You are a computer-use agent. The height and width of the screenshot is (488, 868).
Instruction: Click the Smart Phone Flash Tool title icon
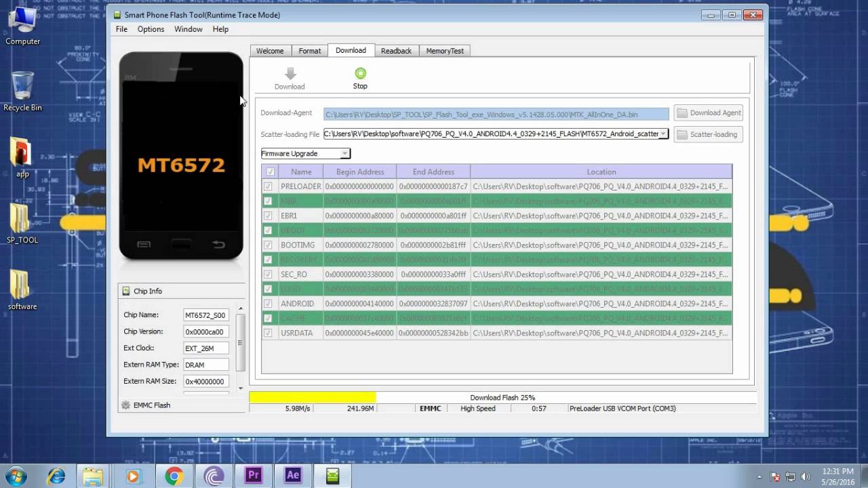pos(116,15)
